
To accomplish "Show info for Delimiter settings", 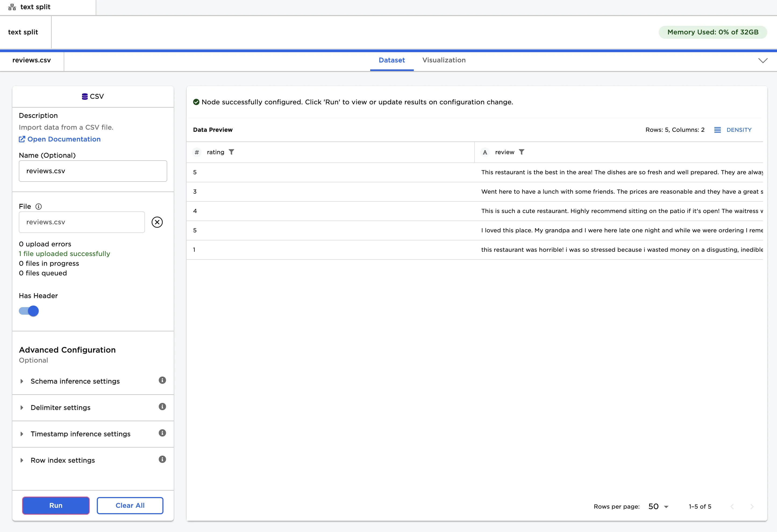I will coord(162,407).
